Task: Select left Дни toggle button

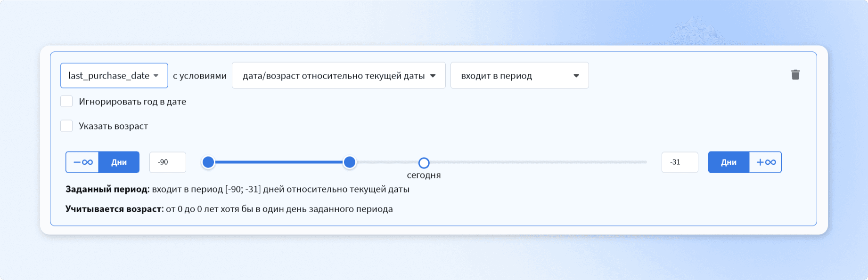Action: [x=119, y=162]
